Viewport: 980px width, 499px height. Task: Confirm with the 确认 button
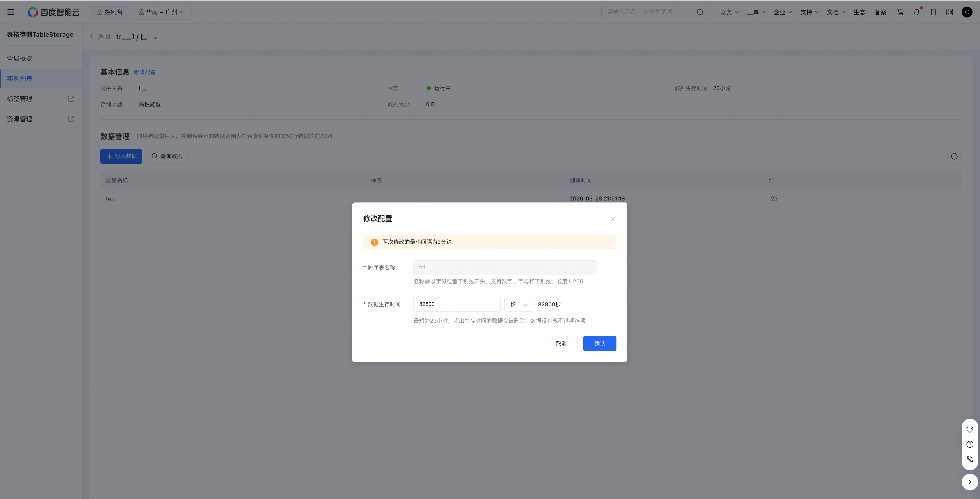pos(599,344)
